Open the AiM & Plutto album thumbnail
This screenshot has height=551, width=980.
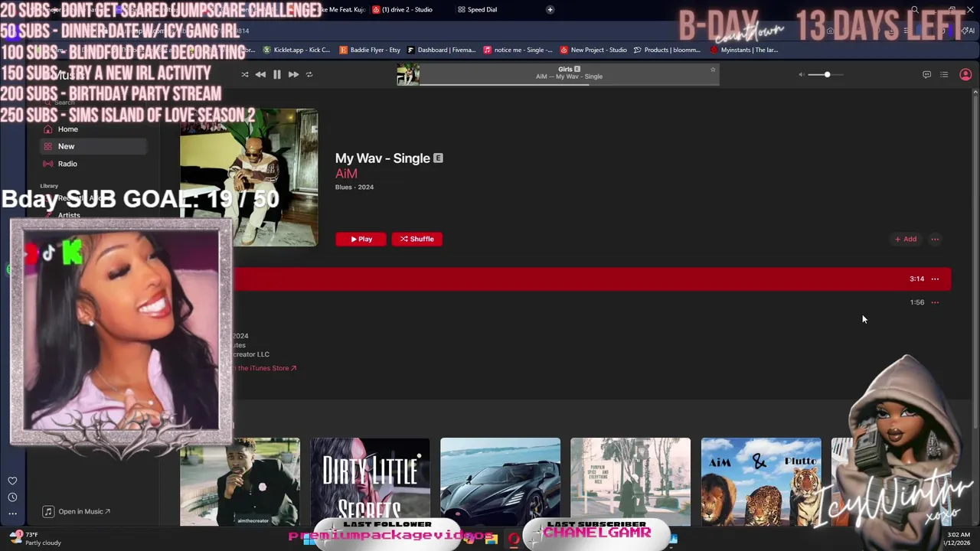tap(761, 482)
